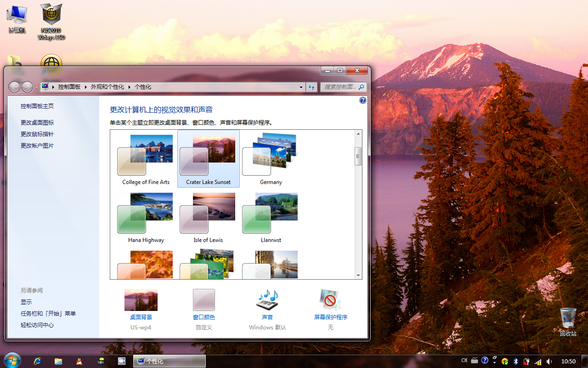Click the theme list scrollbar thumb
Viewport: 588px width, 368px height.
358,156
